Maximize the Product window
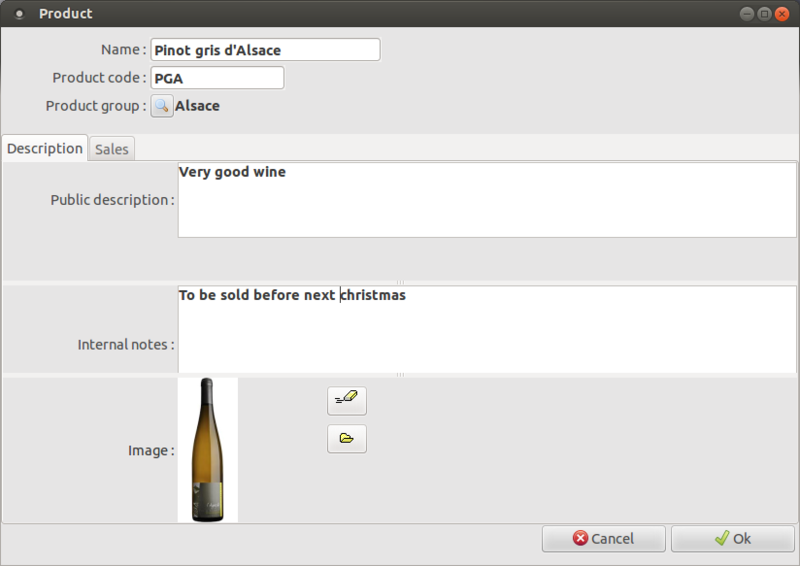Image resolution: width=800 pixels, height=566 pixels. coord(764,14)
